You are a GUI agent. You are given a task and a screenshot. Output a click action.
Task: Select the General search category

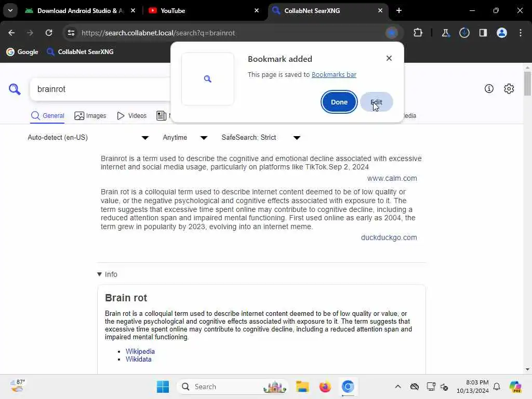(47, 116)
